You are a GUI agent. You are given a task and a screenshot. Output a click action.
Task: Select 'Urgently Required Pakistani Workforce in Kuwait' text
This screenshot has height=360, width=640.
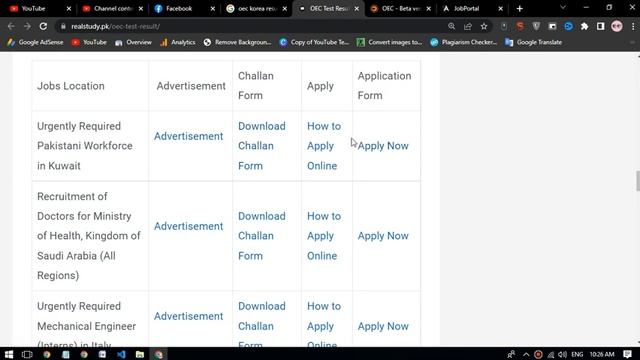pyautogui.click(x=84, y=146)
